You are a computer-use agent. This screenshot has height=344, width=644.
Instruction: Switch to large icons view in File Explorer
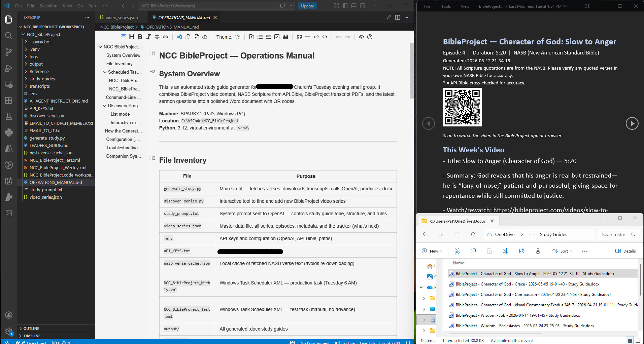638,341
